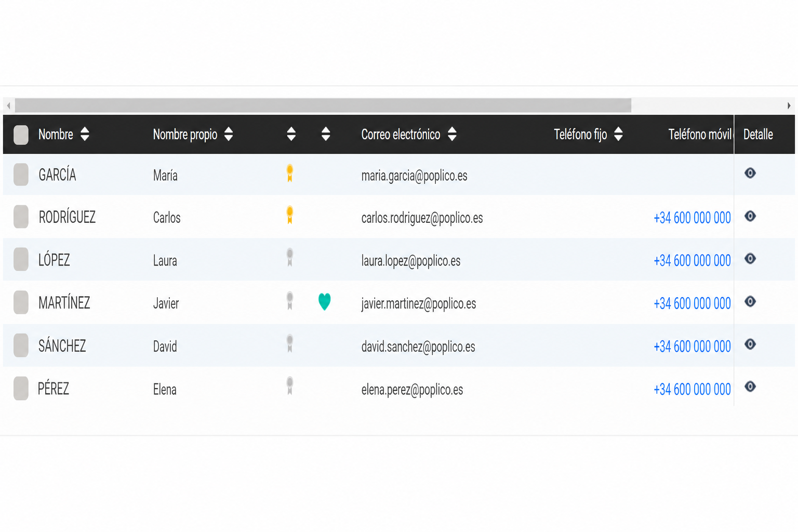Click the scrollbar right arrow
The height and width of the screenshot is (532, 798).
point(789,105)
